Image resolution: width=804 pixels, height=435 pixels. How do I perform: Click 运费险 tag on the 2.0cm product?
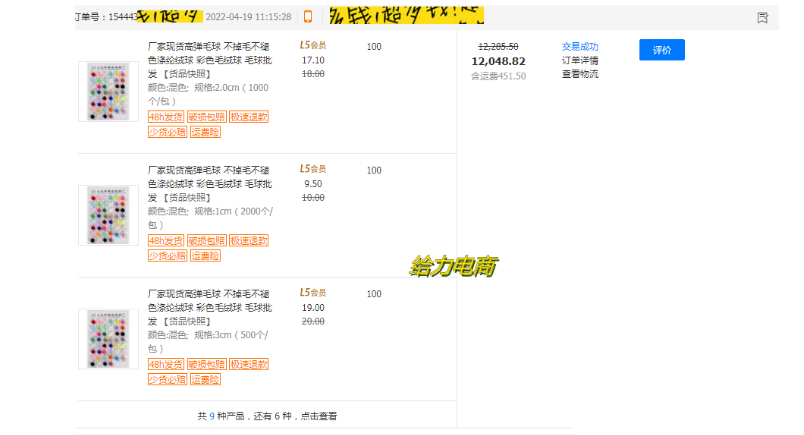pos(205,131)
